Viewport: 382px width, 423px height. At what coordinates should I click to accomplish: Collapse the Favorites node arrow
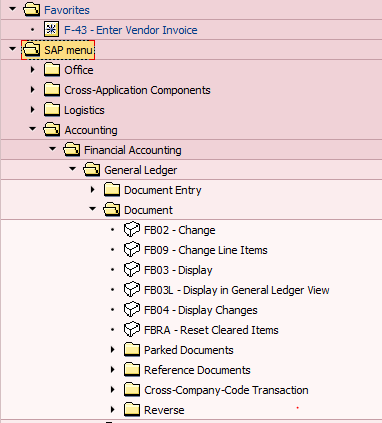point(13,9)
